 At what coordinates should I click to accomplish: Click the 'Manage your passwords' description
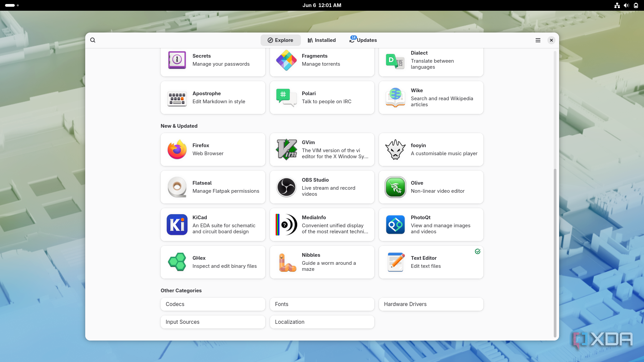tap(221, 64)
